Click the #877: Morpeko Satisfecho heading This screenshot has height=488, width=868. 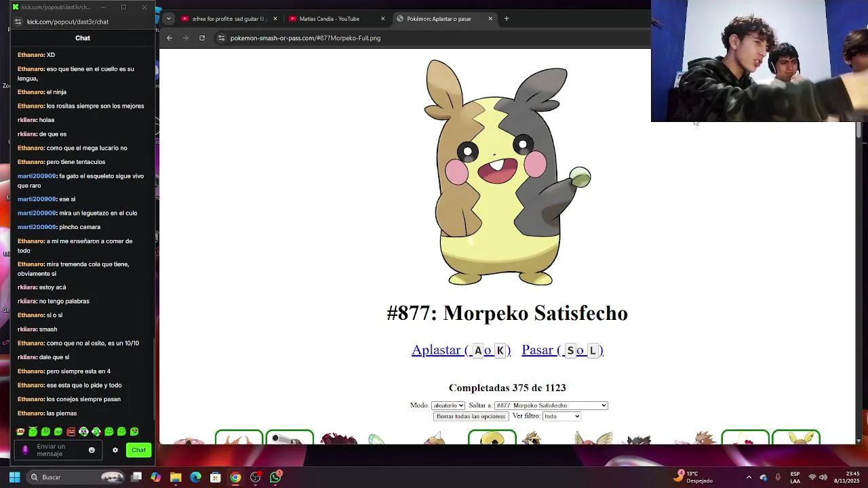coord(507,313)
